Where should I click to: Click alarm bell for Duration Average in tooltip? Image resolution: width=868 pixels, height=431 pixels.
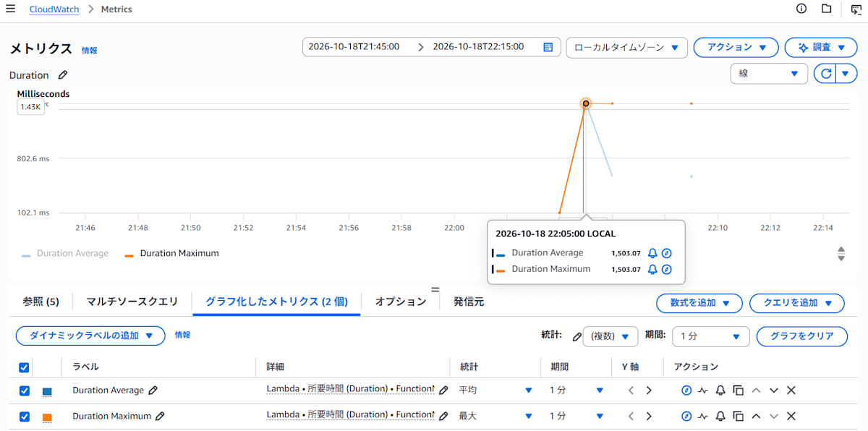point(652,253)
